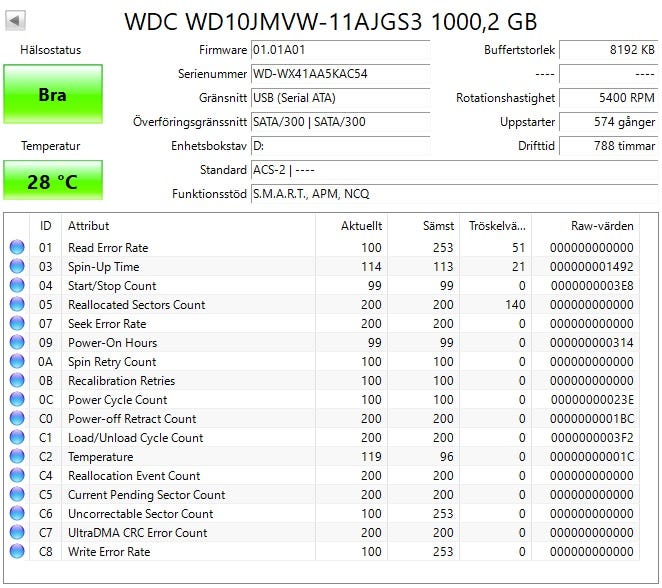Click the Funktionsstöd field with S.M.A.R.T., APM, NCQ
This screenshot has width=662, height=588.
tap(454, 194)
